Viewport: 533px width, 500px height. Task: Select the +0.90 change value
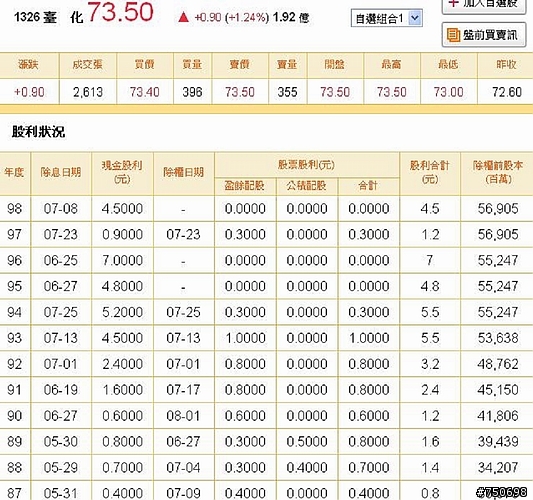pos(29,92)
